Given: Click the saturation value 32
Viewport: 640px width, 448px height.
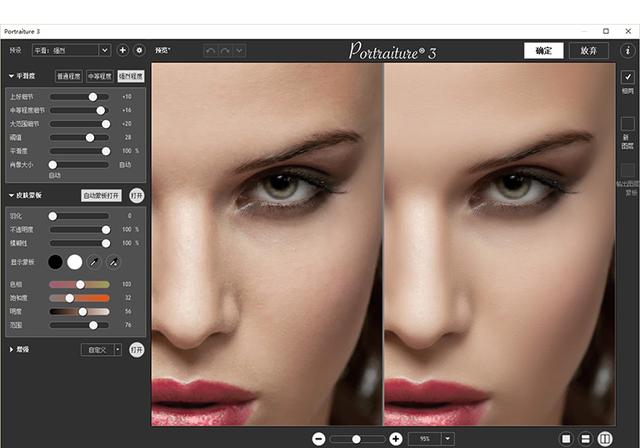Looking at the screenshot, I should (128, 298).
